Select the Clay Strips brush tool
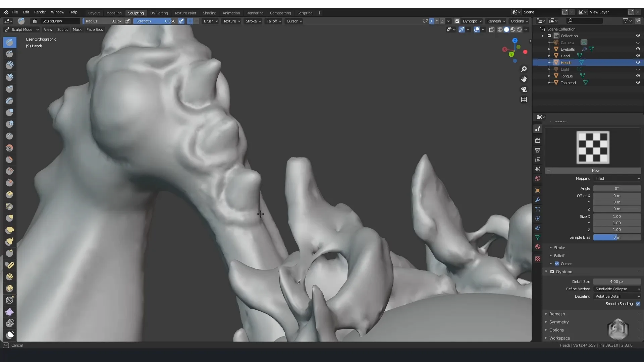Image resolution: width=644 pixels, height=362 pixels. tap(10, 77)
